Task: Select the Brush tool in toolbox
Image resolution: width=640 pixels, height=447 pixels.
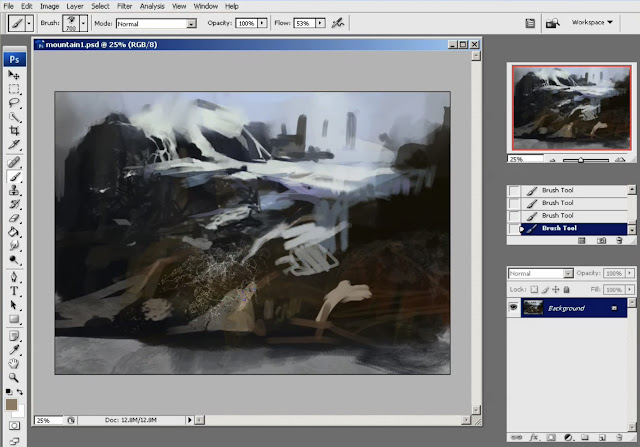Action: (14, 176)
